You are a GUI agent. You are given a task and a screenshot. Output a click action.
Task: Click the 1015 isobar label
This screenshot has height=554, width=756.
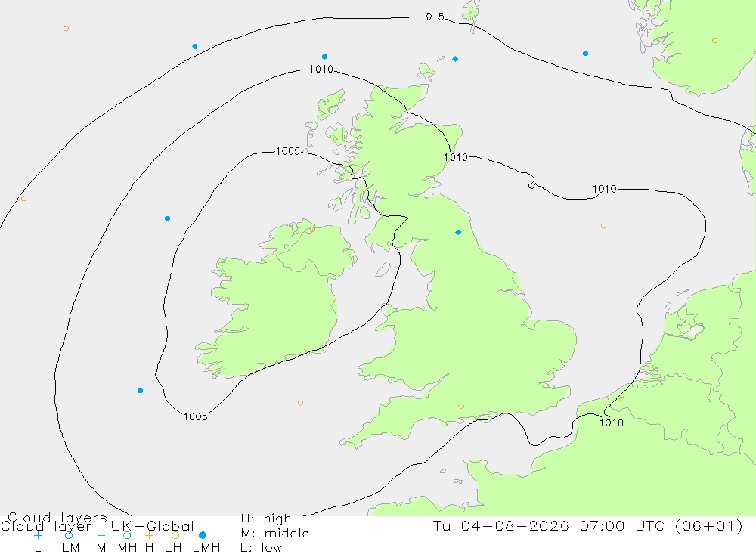[432, 17]
